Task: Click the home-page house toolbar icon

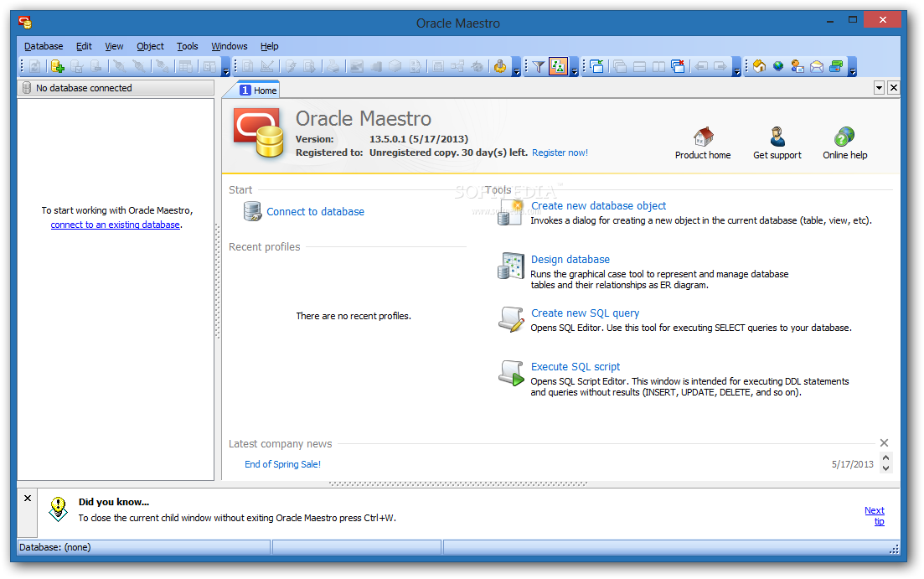Action: click(760, 67)
